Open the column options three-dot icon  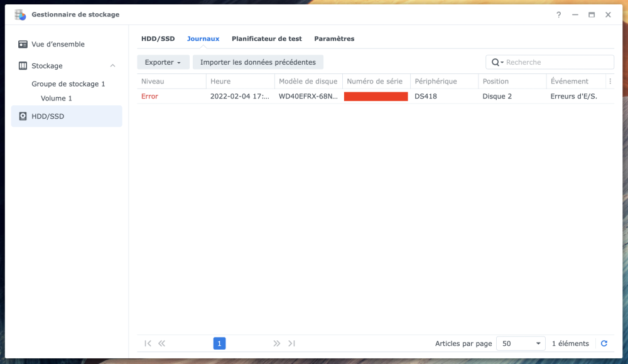(x=610, y=82)
